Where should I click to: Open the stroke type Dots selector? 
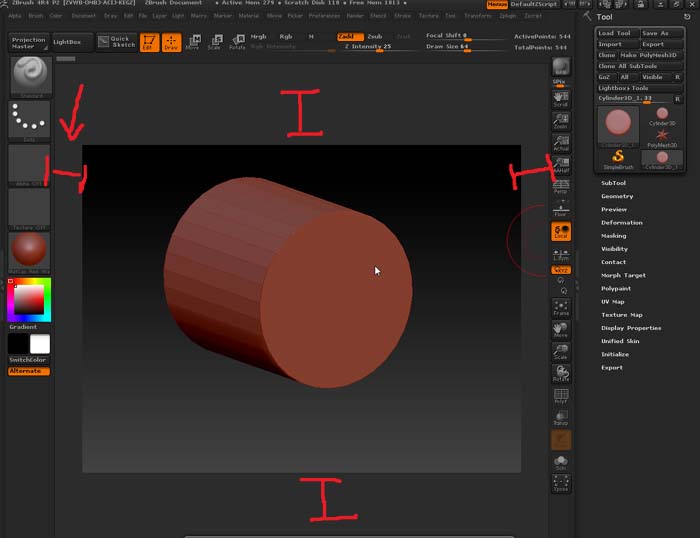29,119
